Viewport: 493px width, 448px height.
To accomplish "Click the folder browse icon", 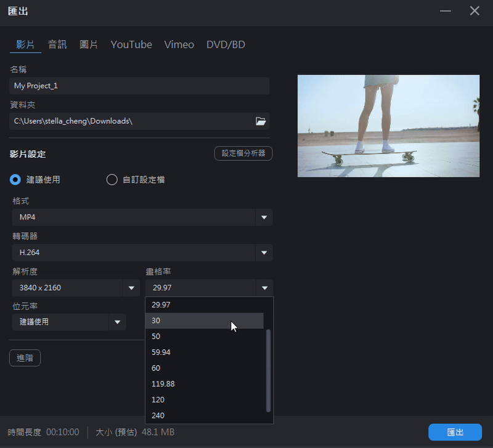I will click(x=260, y=121).
